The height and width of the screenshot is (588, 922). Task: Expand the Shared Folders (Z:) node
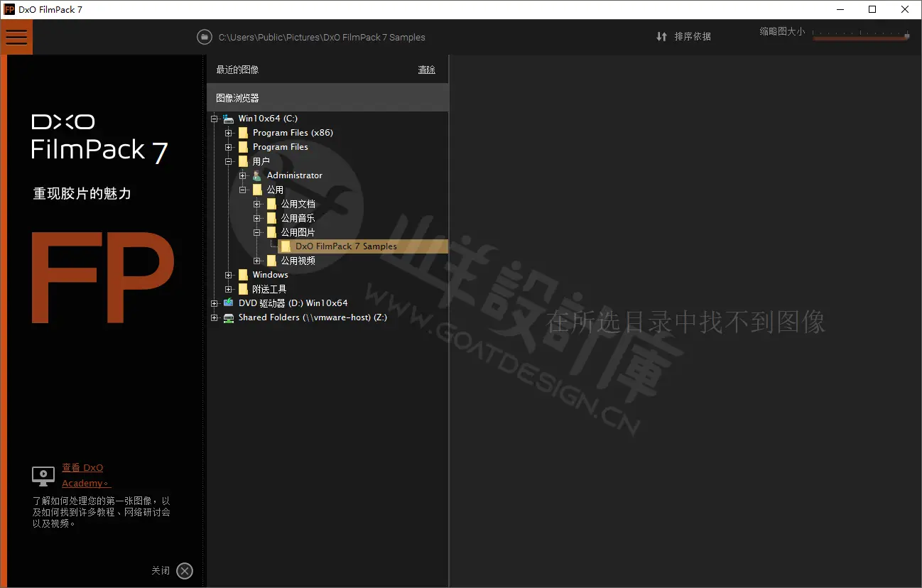[x=215, y=317]
